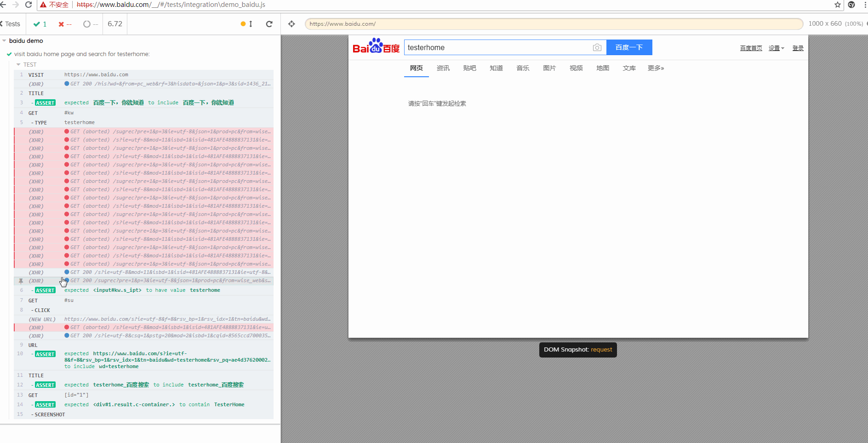The width and height of the screenshot is (868, 443).
Task: Click the Baidu logo
Action: [376, 46]
